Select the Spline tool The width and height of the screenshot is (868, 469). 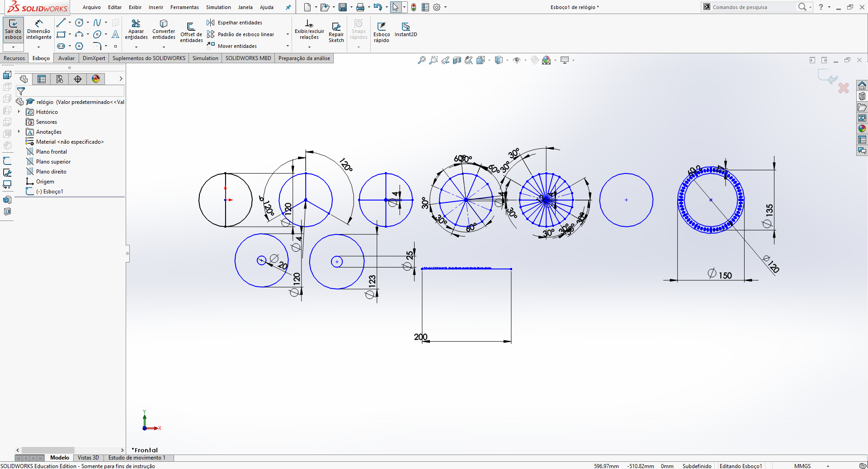pos(97,23)
